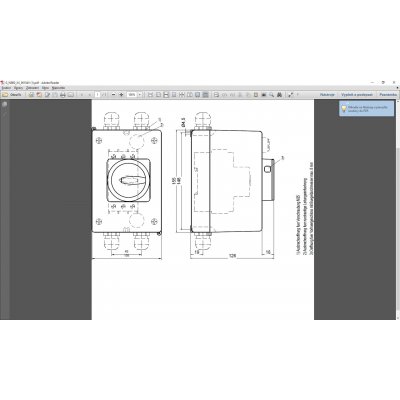The image size is (400, 400).
Task: Go to previous page using up arrow
Action: coord(82,95)
